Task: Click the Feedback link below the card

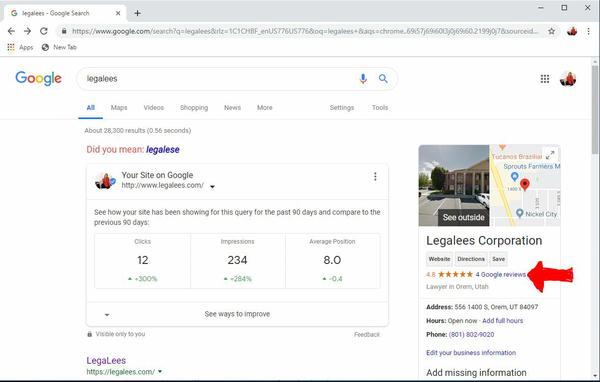Action: (x=367, y=335)
